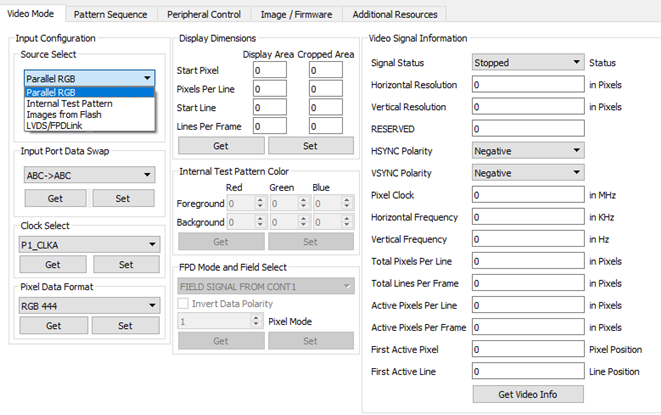Toggle the Invert Data Polarity checkbox
The height and width of the screenshot is (415, 661).
click(x=184, y=304)
